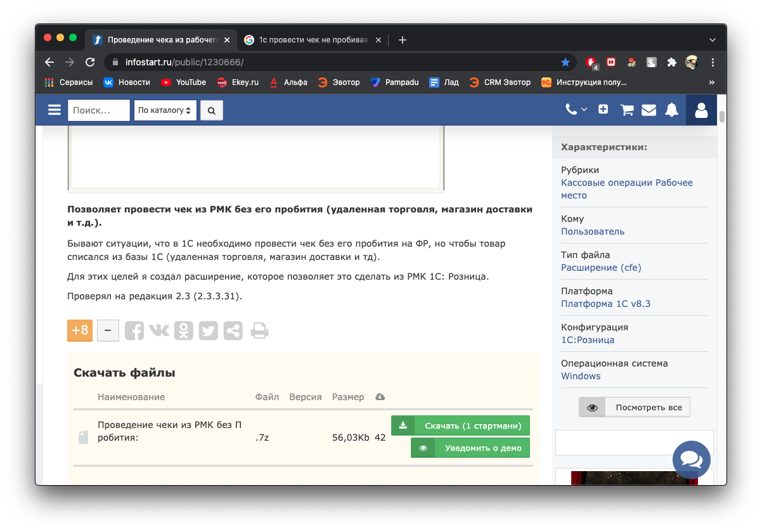Open the Сервисы apps bookmark
Viewport: 762px width, 532px height.
pyautogui.click(x=68, y=82)
